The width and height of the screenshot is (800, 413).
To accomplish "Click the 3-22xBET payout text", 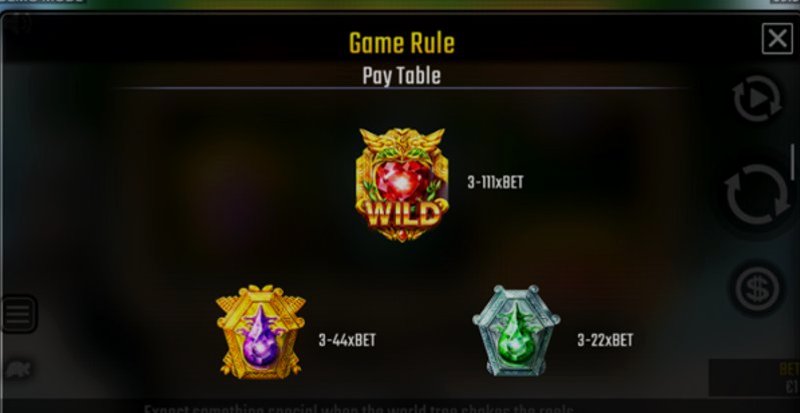I will [x=605, y=340].
